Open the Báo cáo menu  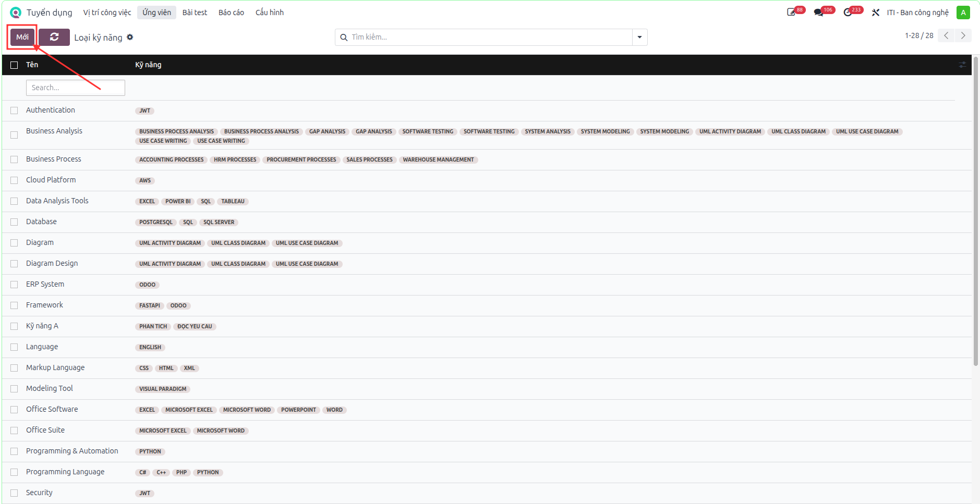231,13
